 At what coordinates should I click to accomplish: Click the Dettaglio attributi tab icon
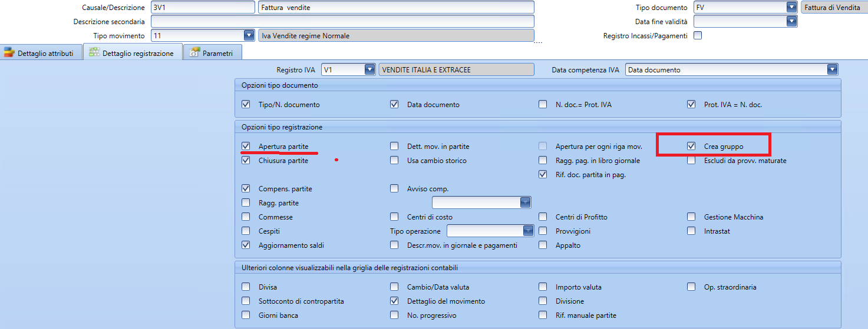pyautogui.click(x=9, y=53)
